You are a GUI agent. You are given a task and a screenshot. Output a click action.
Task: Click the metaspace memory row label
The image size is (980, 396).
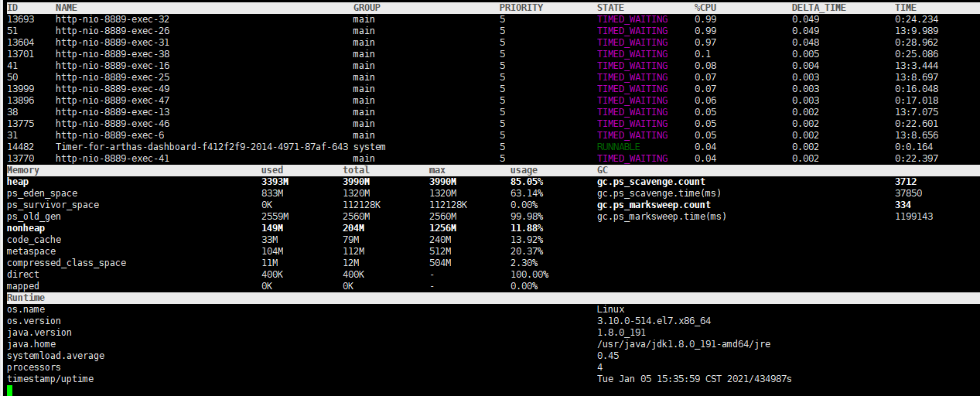[31, 251]
